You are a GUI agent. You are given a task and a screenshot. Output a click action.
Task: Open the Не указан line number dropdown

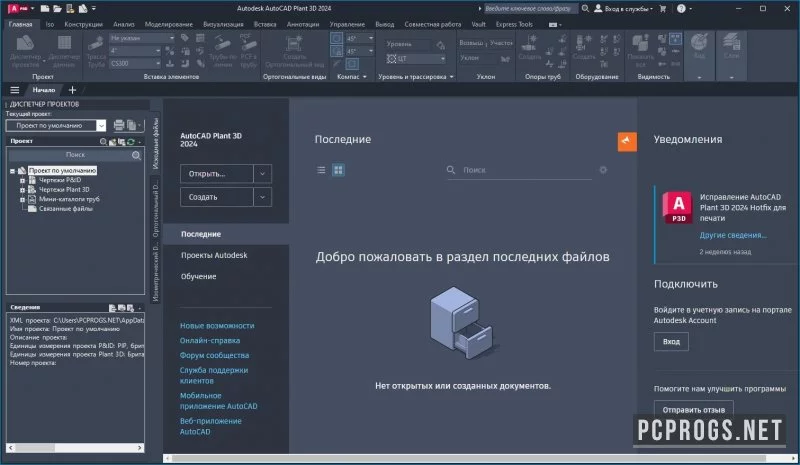[171, 38]
